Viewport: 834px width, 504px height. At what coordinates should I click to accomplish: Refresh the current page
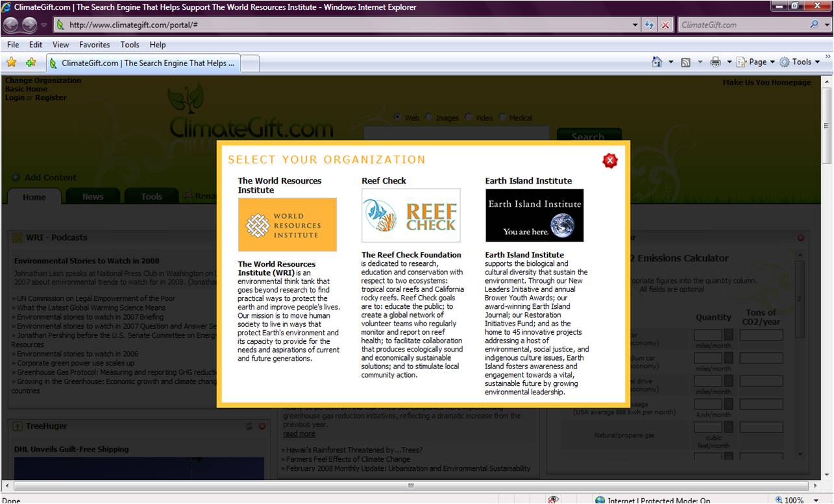(x=650, y=25)
